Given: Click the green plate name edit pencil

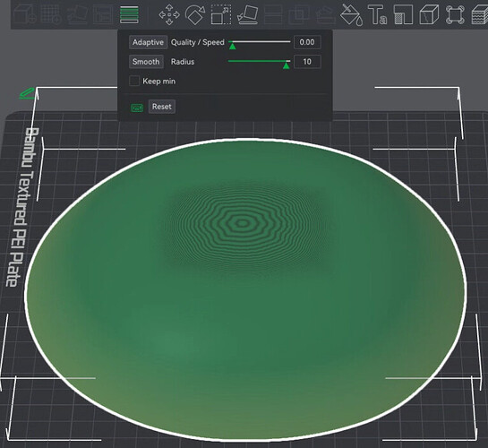Looking at the screenshot, I should click(x=27, y=93).
